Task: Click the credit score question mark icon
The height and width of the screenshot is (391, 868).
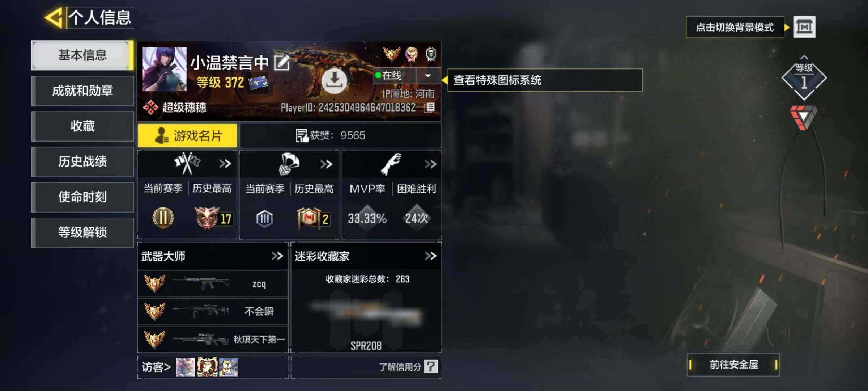Action: [x=431, y=366]
